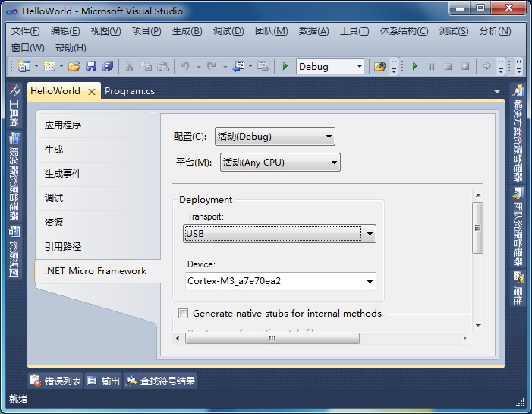
Task: Open the 查找符号结果 panel
Action: coord(160,381)
